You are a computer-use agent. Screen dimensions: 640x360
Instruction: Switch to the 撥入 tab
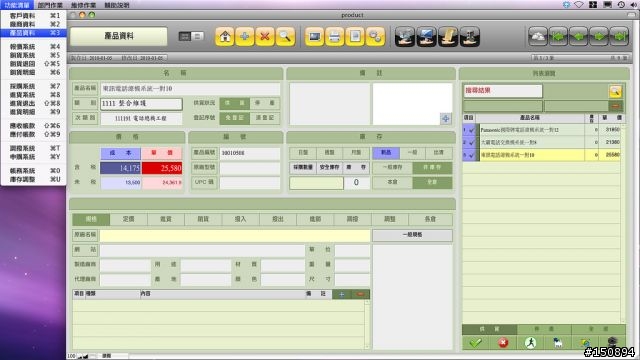coord(240,219)
